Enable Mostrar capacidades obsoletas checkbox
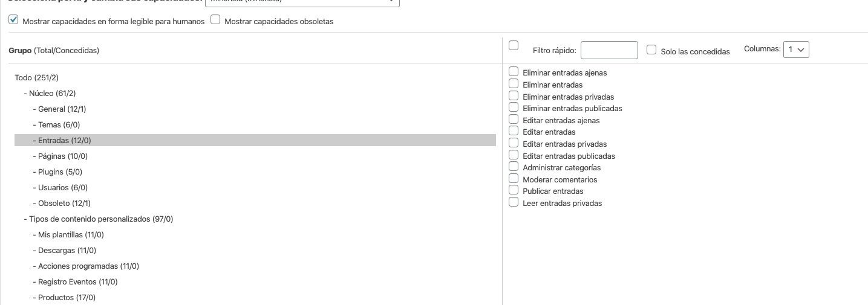 click(215, 20)
